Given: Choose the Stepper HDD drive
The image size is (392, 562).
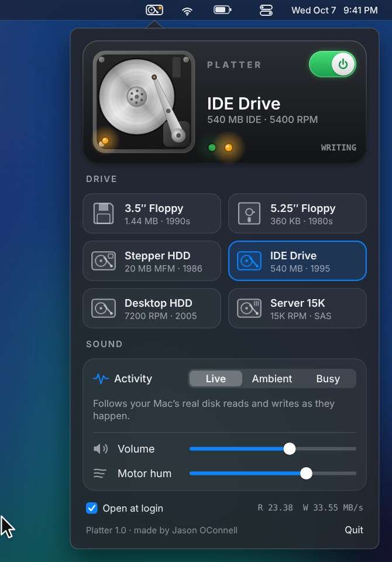Looking at the screenshot, I should pos(152,261).
